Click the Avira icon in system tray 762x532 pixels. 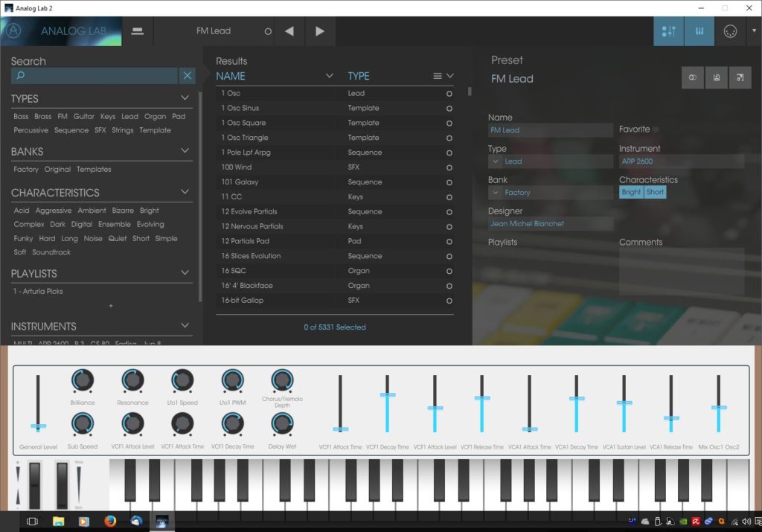tap(696, 522)
